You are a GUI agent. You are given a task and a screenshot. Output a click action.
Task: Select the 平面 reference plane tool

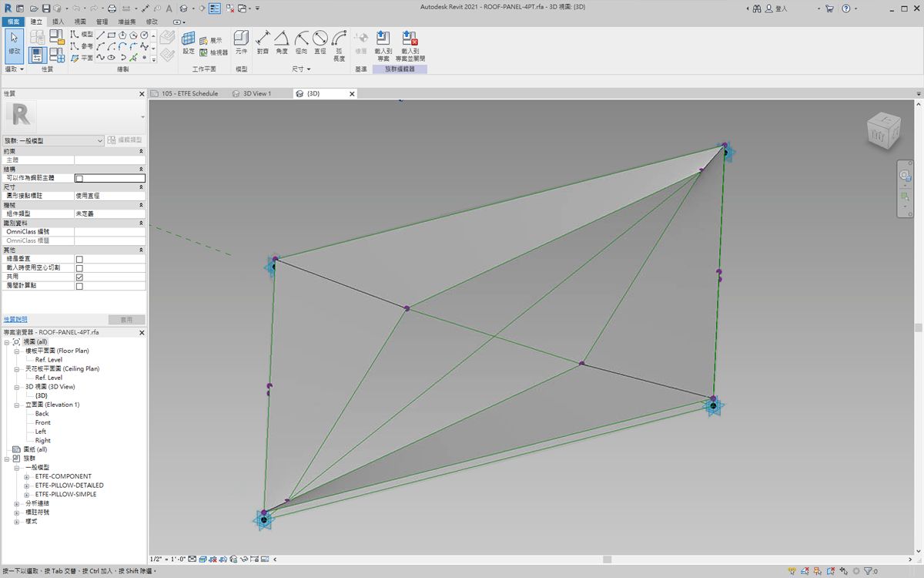click(82, 58)
